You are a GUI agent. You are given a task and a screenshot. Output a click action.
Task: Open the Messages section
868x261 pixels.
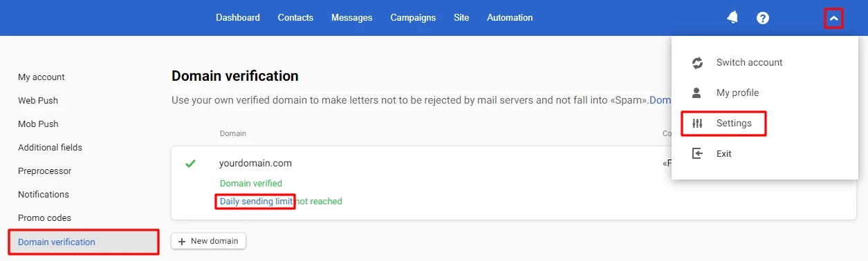[351, 18]
